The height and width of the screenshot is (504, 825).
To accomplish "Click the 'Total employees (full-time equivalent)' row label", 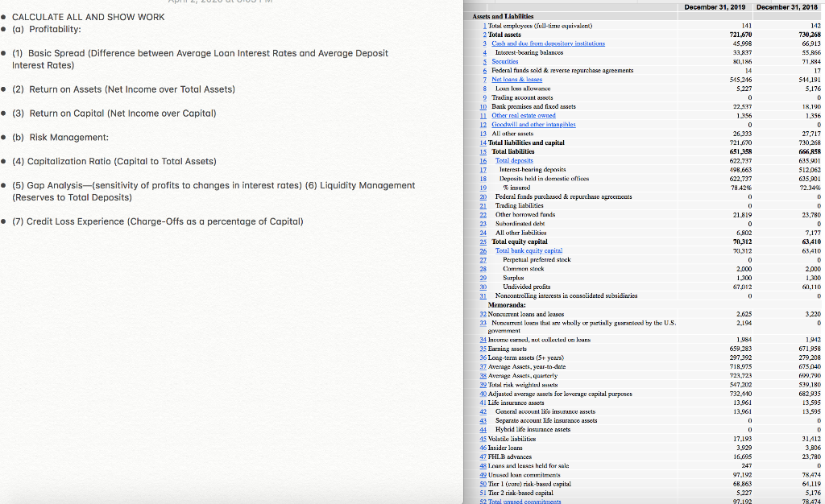I will (x=540, y=25).
